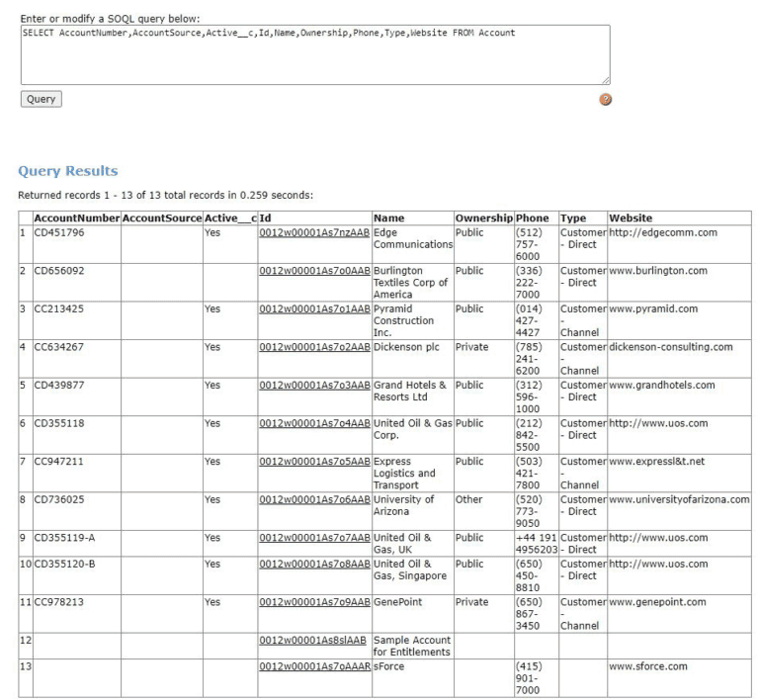
Task: Click the Express Logistics and Transport Id link
Action: pyautogui.click(x=314, y=461)
